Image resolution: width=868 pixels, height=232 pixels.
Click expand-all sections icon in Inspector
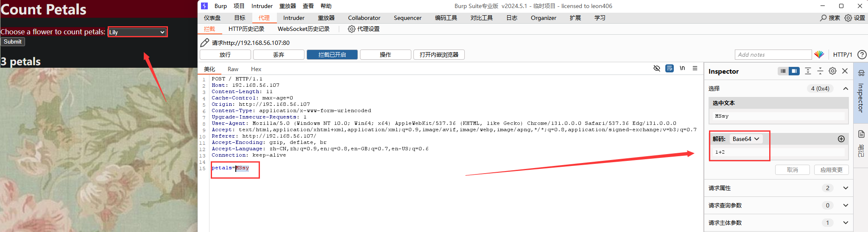pos(808,71)
